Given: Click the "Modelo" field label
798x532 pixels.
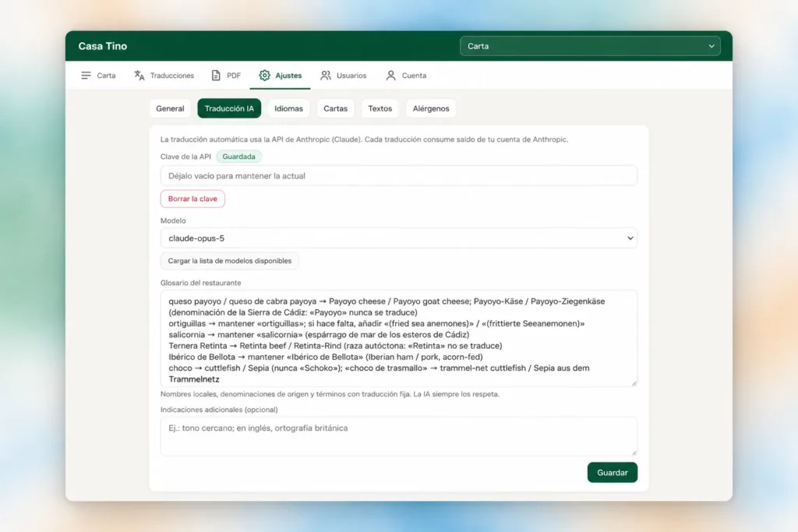Looking at the screenshot, I should [173, 220].
